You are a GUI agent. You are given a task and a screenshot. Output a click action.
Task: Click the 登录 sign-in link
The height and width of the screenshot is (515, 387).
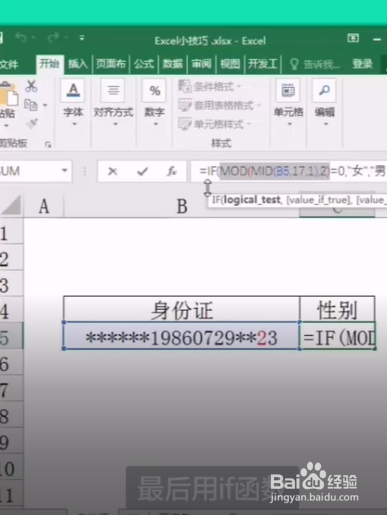pyautogui.click(x=362, y=64)
